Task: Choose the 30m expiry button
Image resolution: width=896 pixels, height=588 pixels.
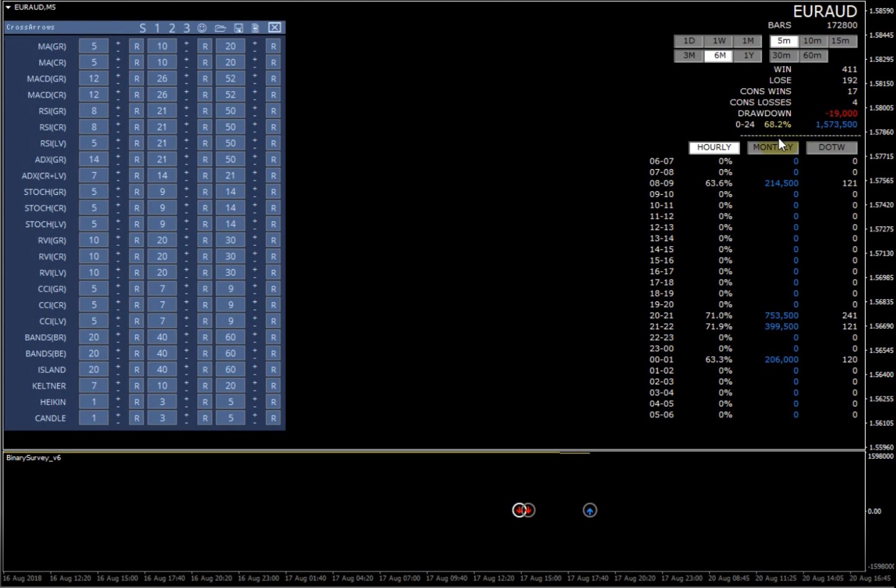Action: click(783, 55)
